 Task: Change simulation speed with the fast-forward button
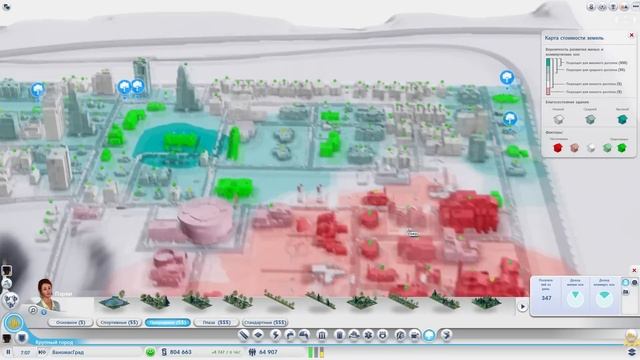click(42, 352)
